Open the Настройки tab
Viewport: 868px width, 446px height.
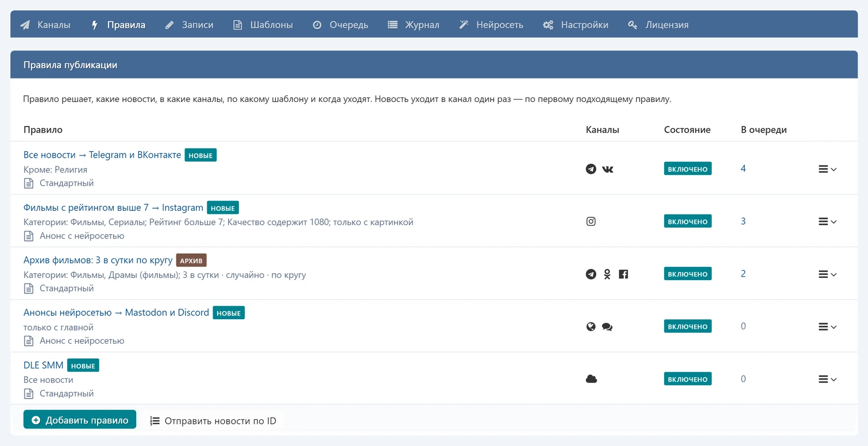tap(576, 24)
